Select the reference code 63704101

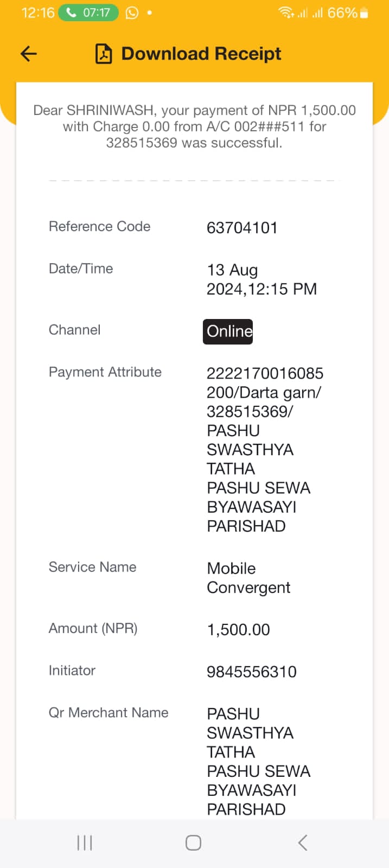[242, 228]
